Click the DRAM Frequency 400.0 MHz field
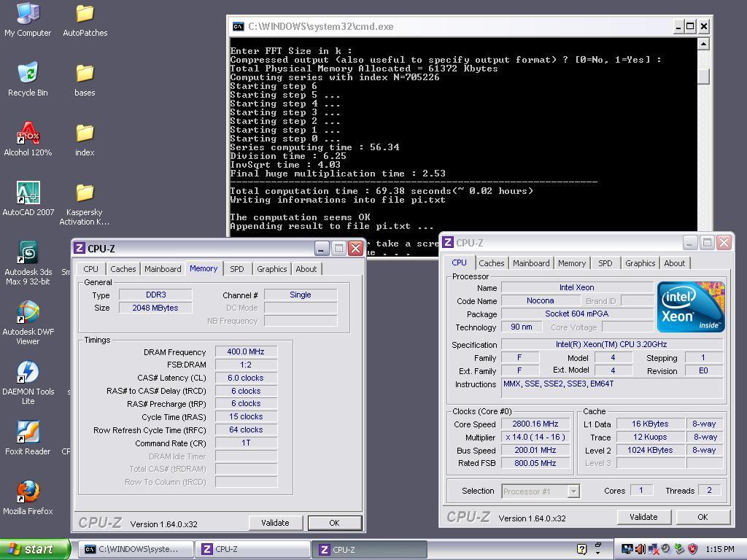 246,352
